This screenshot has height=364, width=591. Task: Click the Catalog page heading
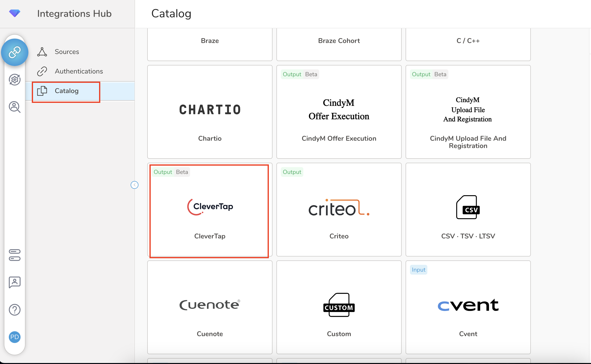(171, 14)
